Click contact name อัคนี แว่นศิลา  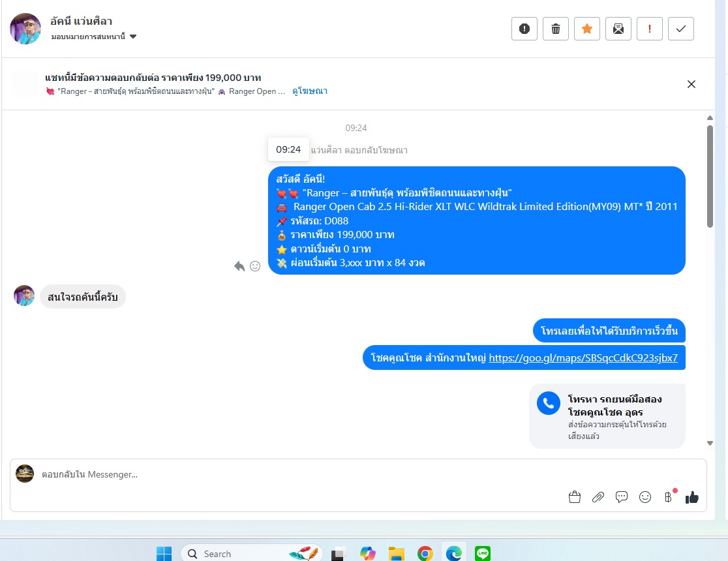click(x=82, y=22)
